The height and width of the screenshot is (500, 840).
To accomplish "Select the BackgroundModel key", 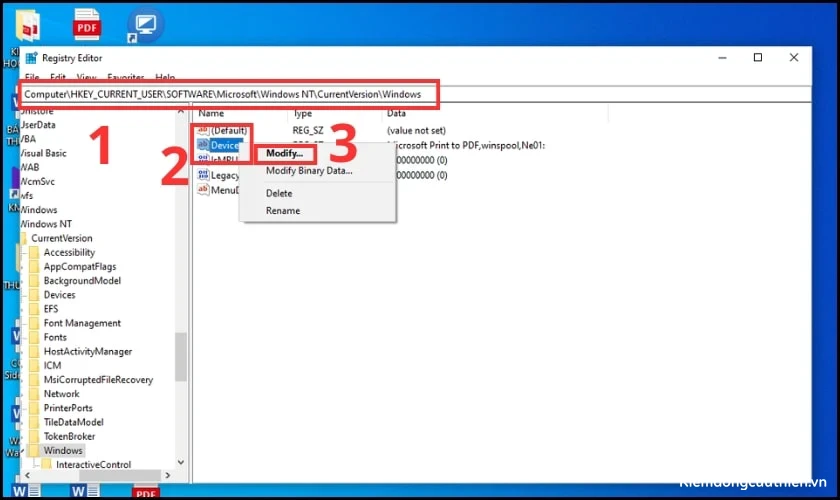I will 82,281.
